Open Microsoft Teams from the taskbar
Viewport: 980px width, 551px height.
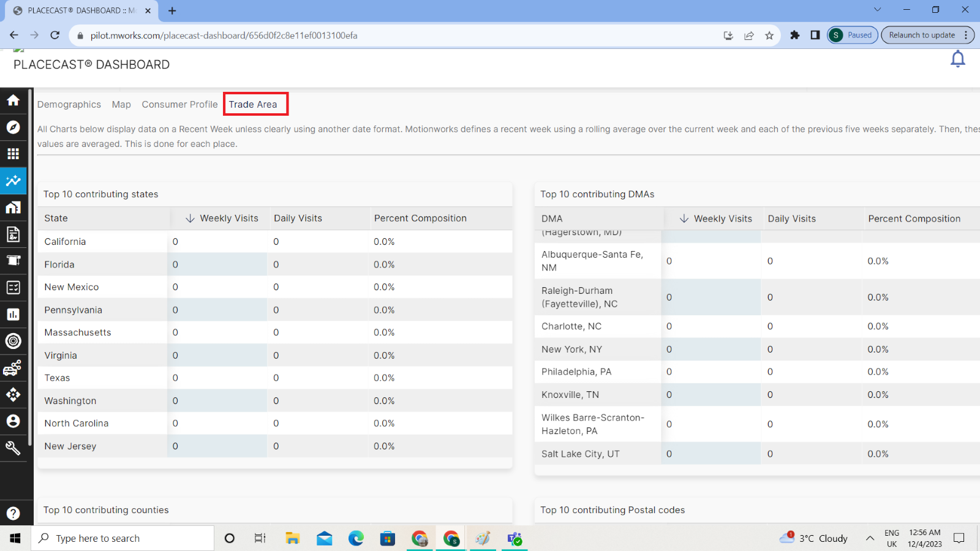[514, 538]
